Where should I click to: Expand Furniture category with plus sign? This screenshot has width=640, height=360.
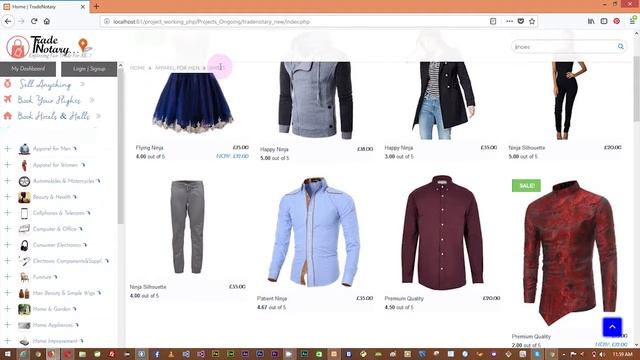click(x=7, y=277)
